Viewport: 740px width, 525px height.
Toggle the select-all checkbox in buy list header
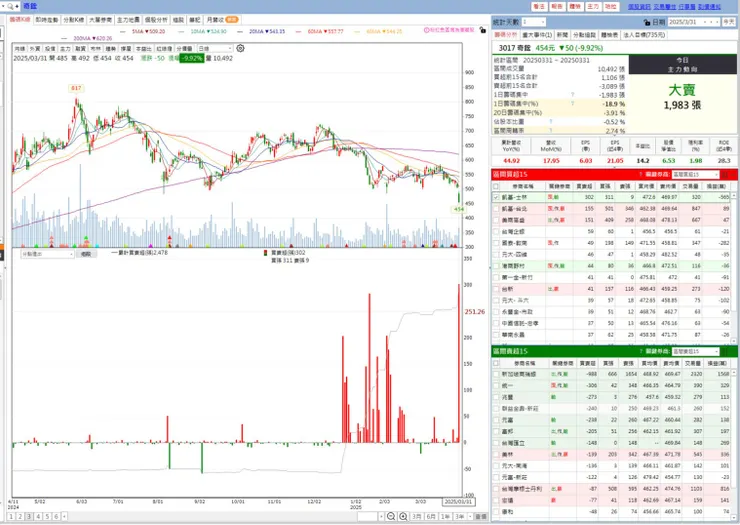pyautogui.click(x=496, y=186)
